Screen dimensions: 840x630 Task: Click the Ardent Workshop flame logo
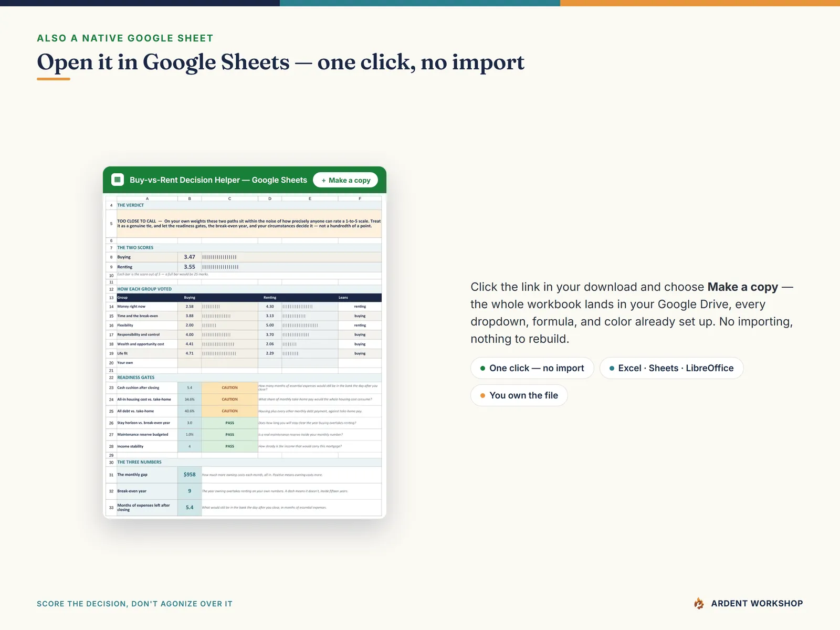[699, 604]
